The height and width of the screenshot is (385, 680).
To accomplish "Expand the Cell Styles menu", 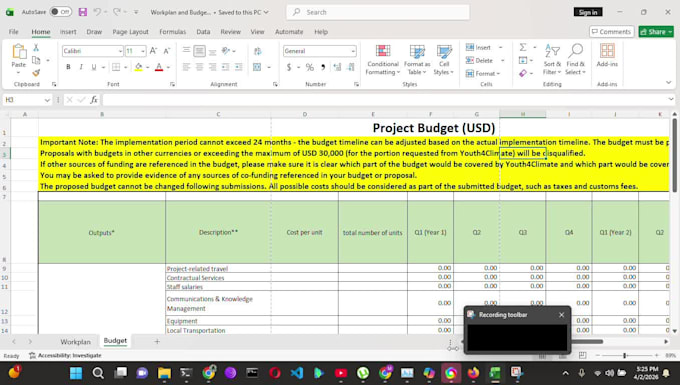I will [444, 60].
